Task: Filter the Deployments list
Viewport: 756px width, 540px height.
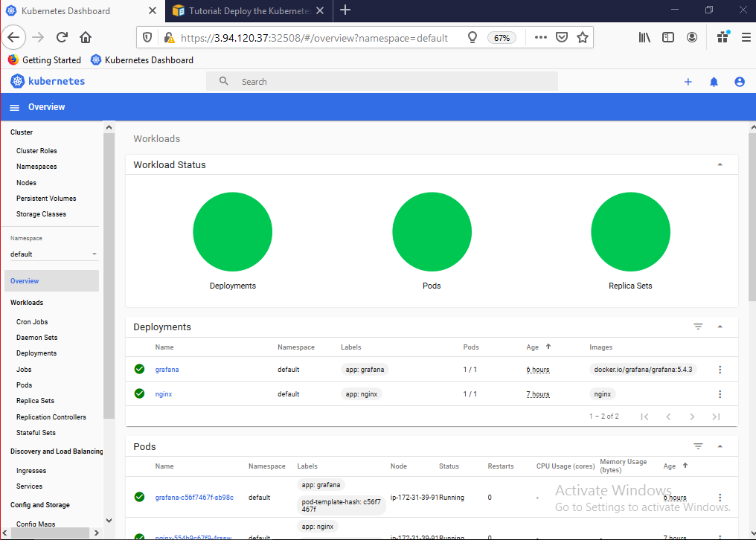Action: 698,327
